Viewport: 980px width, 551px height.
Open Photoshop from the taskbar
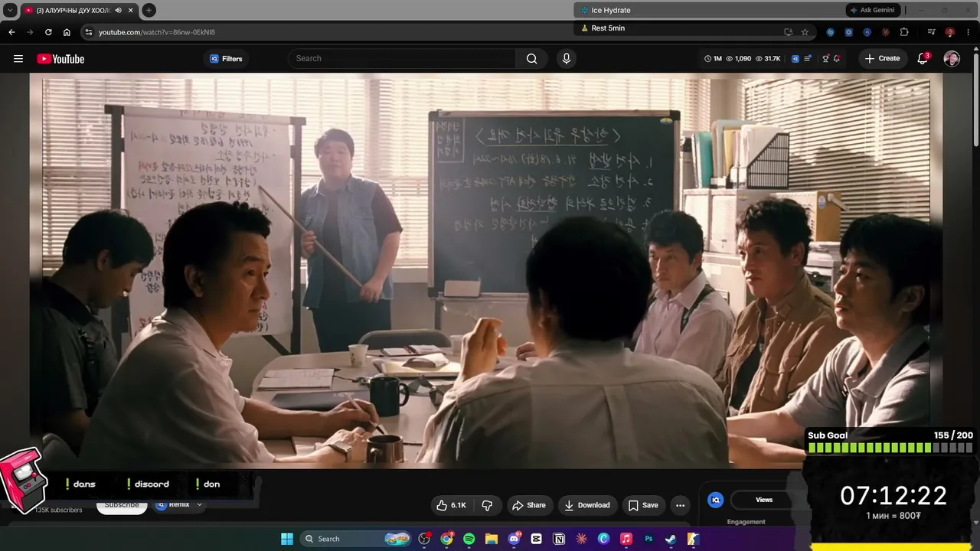pyautogui.click(x=648, y=539)
